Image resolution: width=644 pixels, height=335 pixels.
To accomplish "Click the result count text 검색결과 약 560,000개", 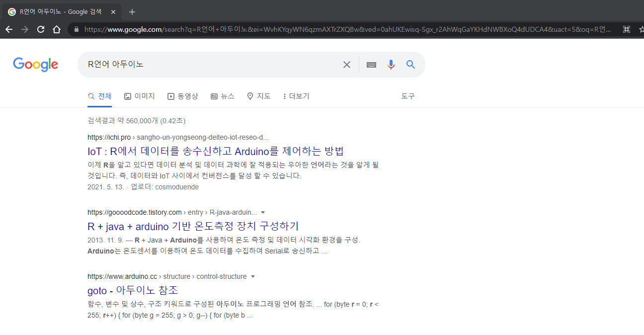I will coord(122,121).
